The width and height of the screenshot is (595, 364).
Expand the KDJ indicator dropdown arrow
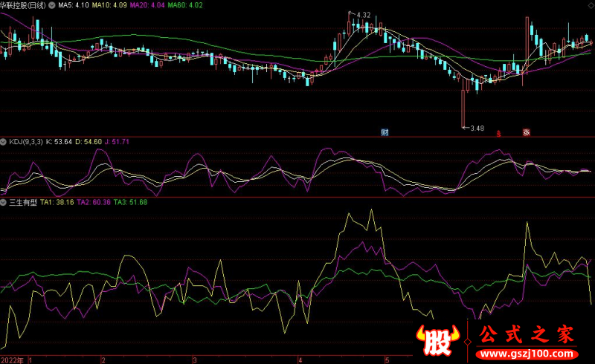(4, 141)
